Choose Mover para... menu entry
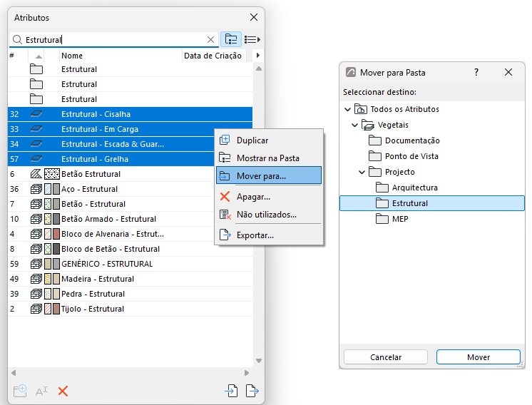This screenshot has height=405, width=532. click(x=269, y=175)
